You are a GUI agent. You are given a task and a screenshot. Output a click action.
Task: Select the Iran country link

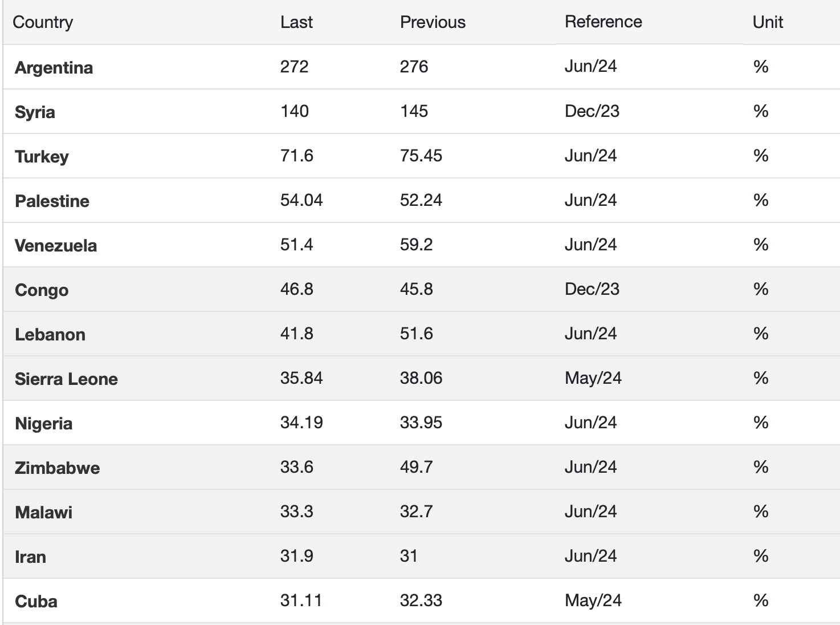(x=30, y=557)
